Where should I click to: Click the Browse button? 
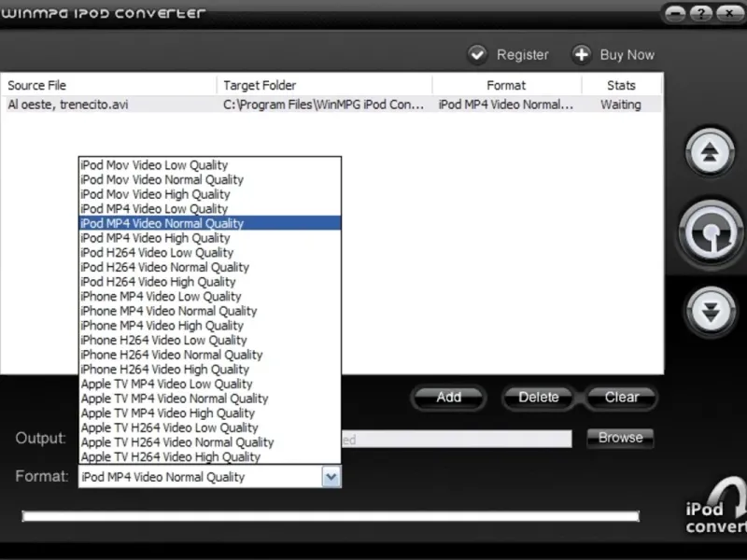coord(620,438)
